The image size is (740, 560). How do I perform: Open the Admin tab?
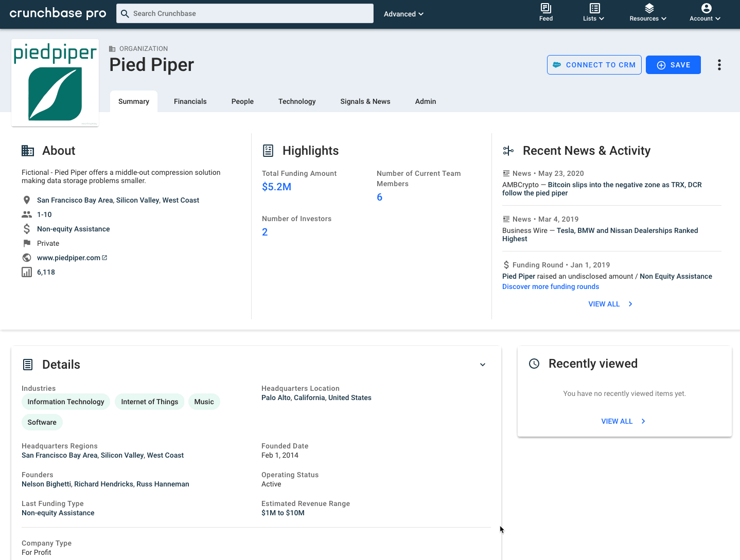[426, 101]
